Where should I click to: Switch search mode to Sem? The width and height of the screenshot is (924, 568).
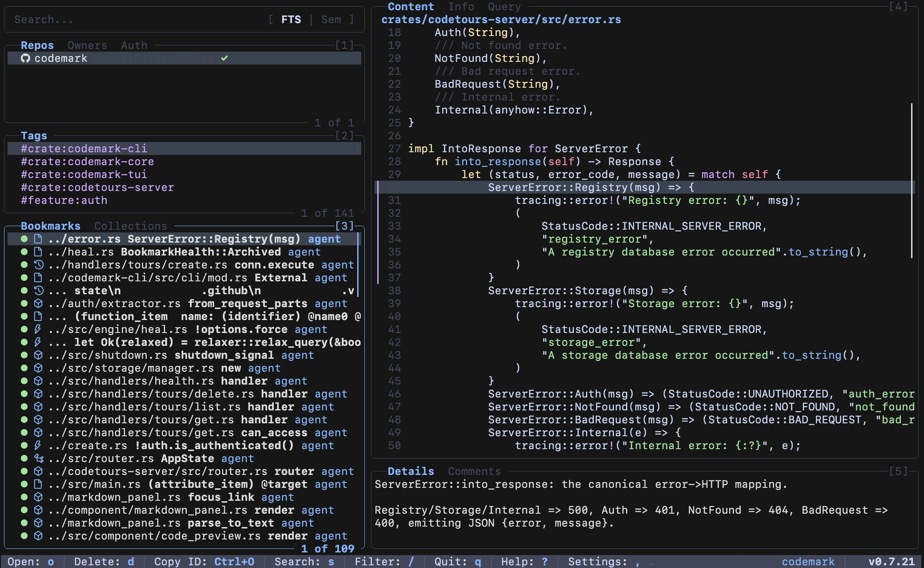[331, 20]
